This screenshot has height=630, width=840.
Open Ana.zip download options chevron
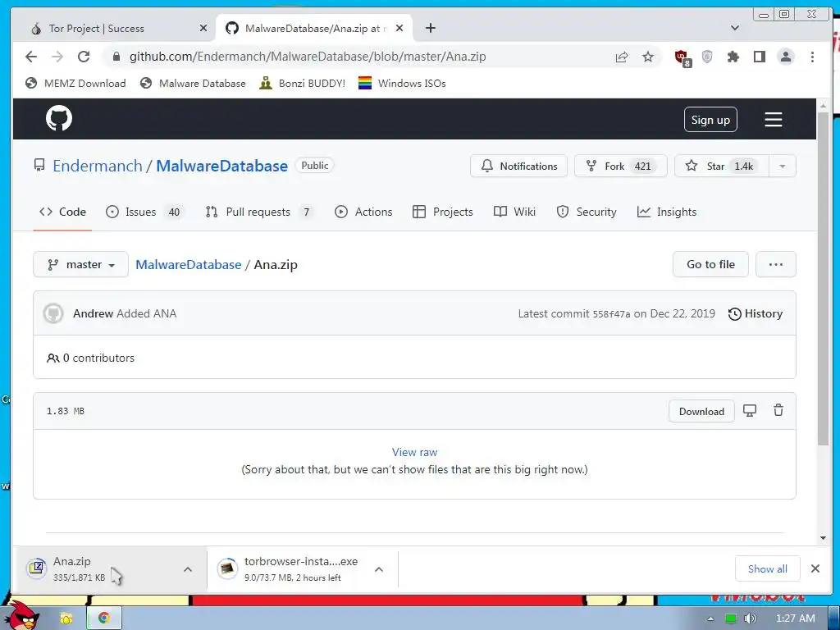(188, 569)
